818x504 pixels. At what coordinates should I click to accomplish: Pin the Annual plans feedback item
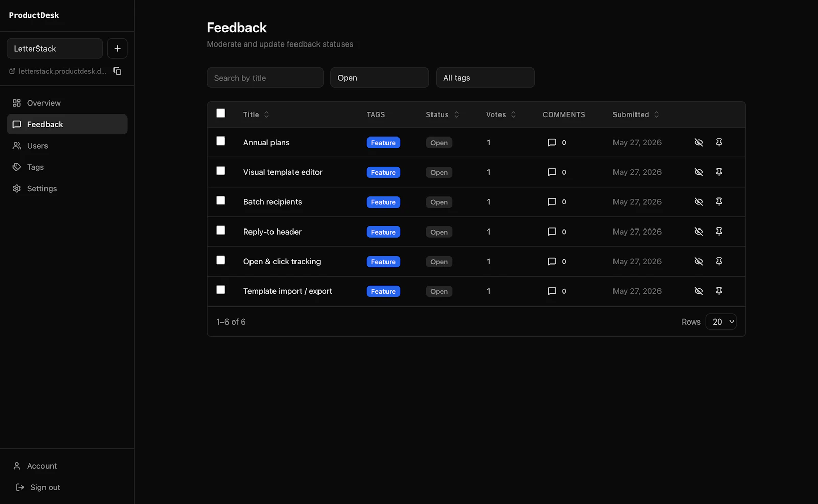tap(719, 142)
